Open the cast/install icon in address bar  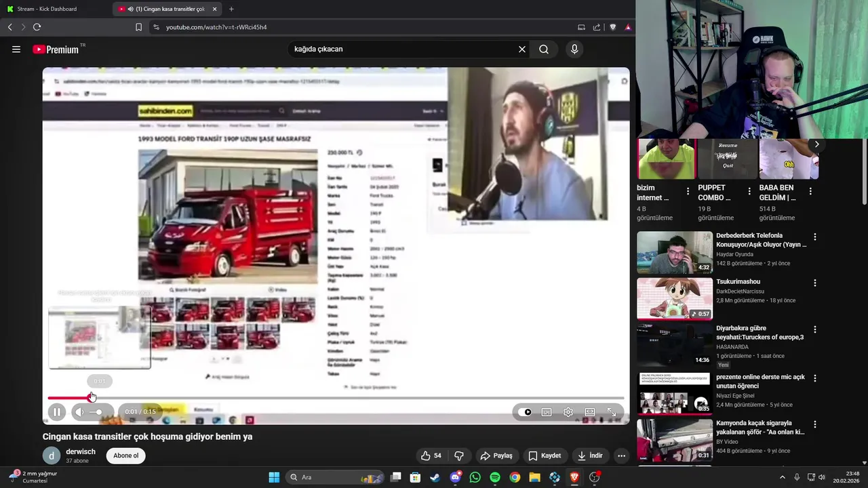point(581,27)
